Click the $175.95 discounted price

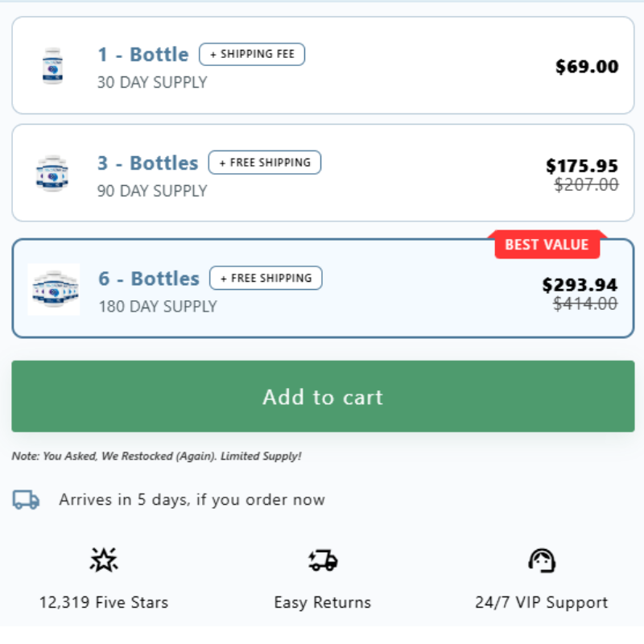coord(582,166)
